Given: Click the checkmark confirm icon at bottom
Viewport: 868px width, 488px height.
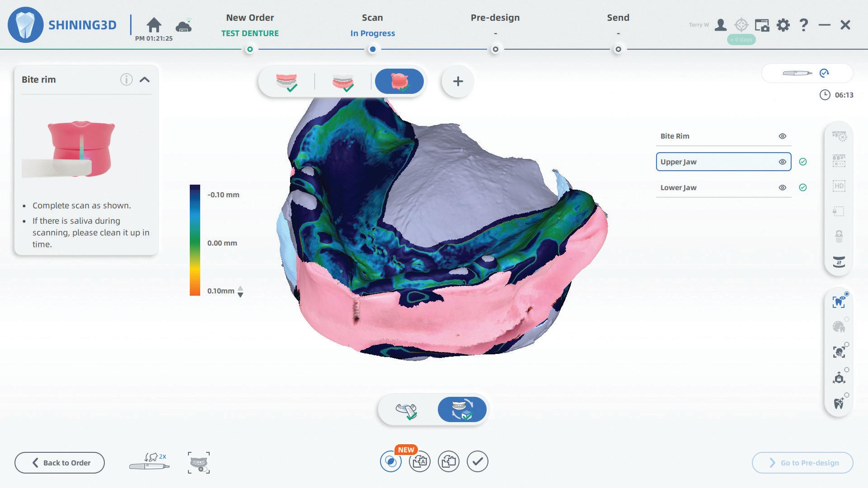Looking at the screenshot, I should pyautogui.click(x=477, y=461).
